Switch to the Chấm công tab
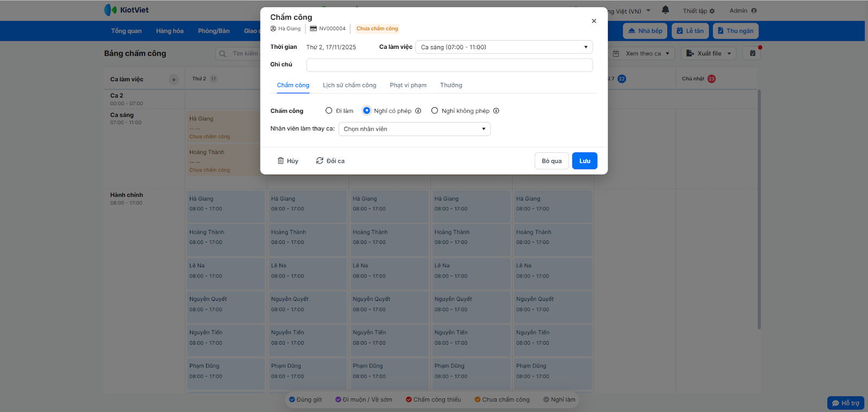Viewport: 868px width, 412px height. point(293,86)
